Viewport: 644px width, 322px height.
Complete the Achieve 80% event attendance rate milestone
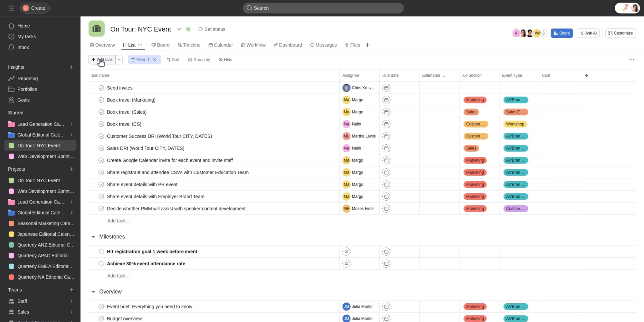(101, 263)
